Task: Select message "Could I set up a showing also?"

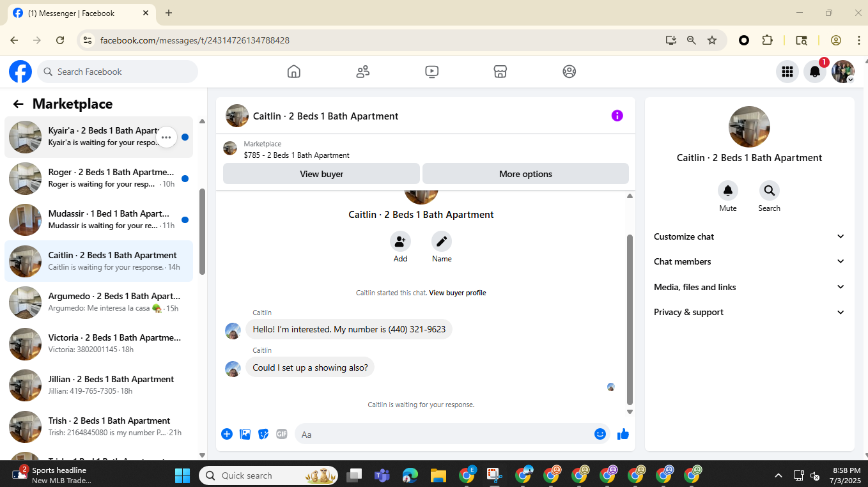Action: tap(311, 367)
